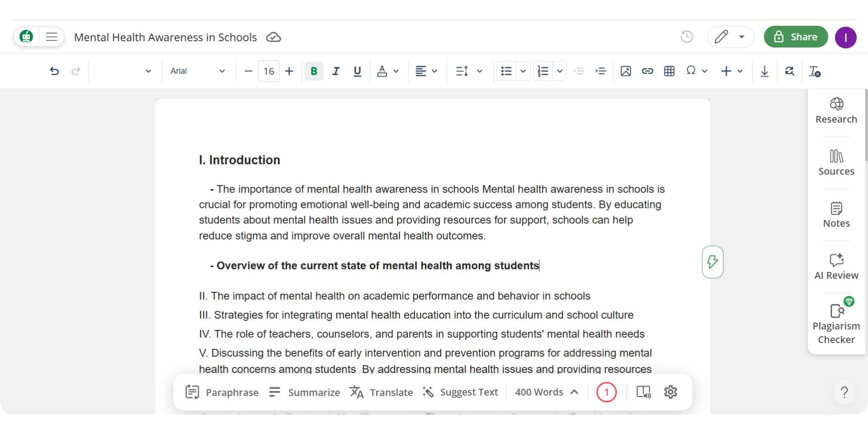Open the font family dropdown
Screen dimensions: 868x434
click(x=198, y=71)
